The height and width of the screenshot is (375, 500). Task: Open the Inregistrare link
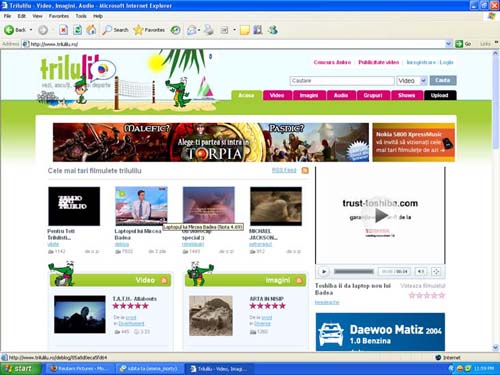coord(421,62)
